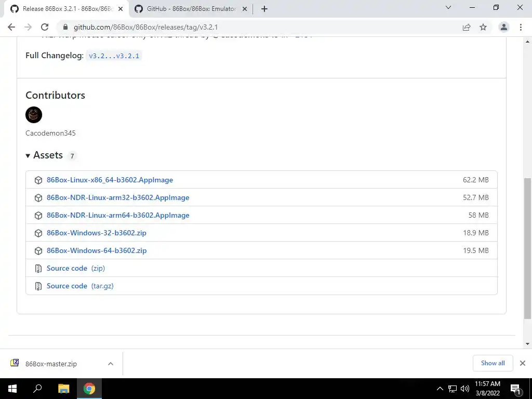Open the Chrome profile menu
This screenshot has height=399, width=532.
pos(504,27)
